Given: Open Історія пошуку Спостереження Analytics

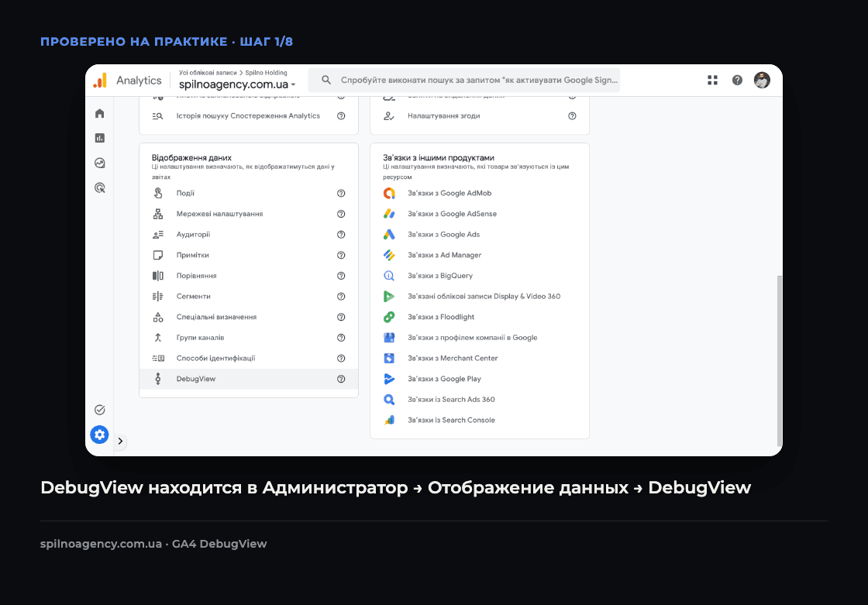Looking at the screenshot, I should [x=249, y=115].
